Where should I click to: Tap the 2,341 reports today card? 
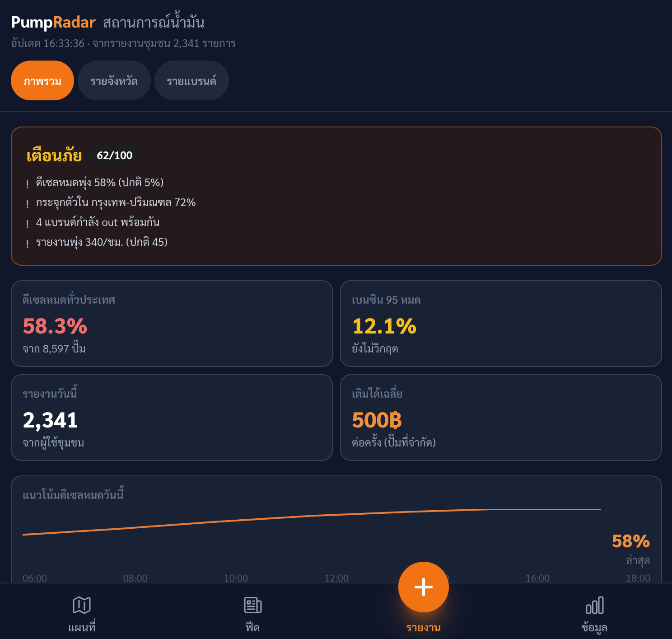(172, 418)
